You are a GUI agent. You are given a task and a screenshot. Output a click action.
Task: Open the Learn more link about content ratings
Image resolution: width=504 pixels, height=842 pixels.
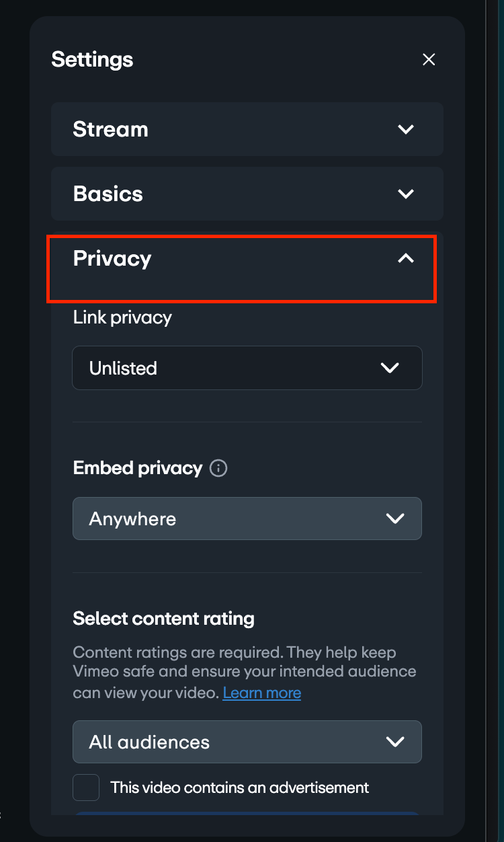(x=261, y=693)
